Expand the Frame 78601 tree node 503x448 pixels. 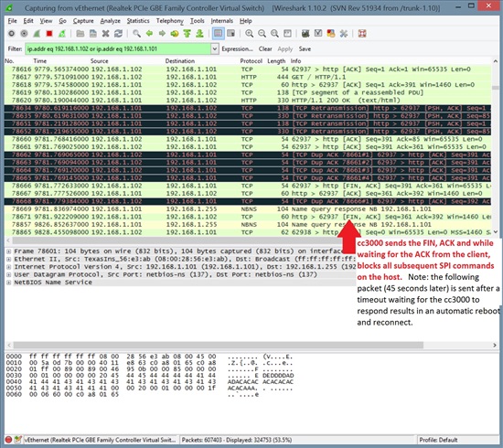pyautogui.click(x=8, y=251)
